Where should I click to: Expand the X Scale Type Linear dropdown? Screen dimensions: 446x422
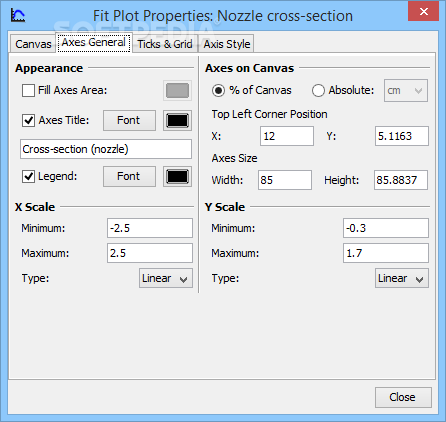pos(166,278)
